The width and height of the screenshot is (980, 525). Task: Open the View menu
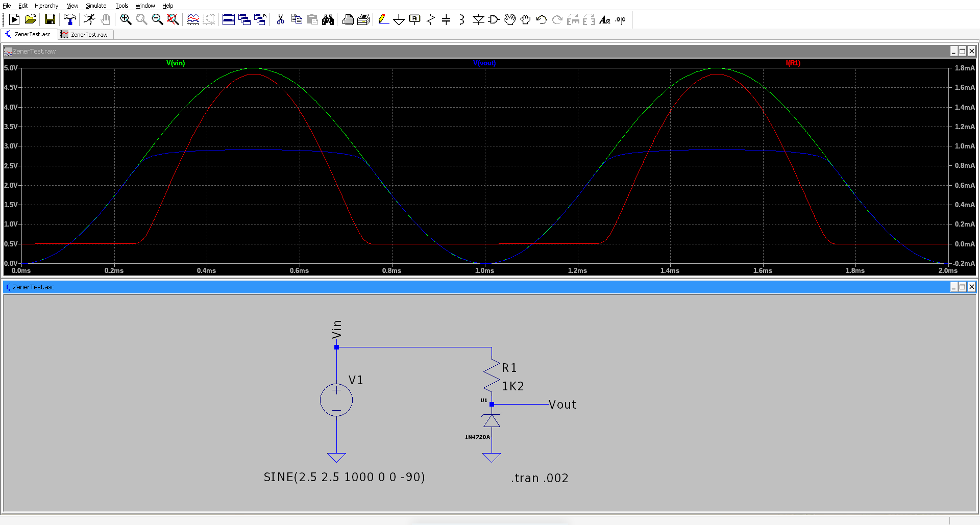72,6
